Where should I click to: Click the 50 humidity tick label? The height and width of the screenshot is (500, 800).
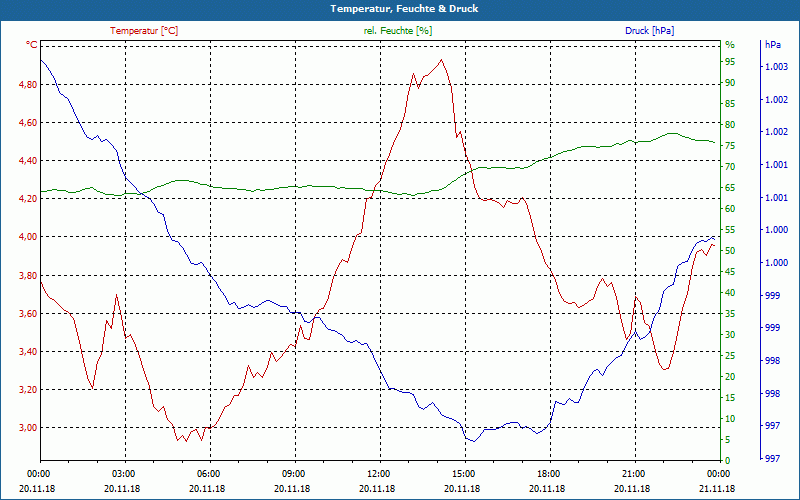730,251
